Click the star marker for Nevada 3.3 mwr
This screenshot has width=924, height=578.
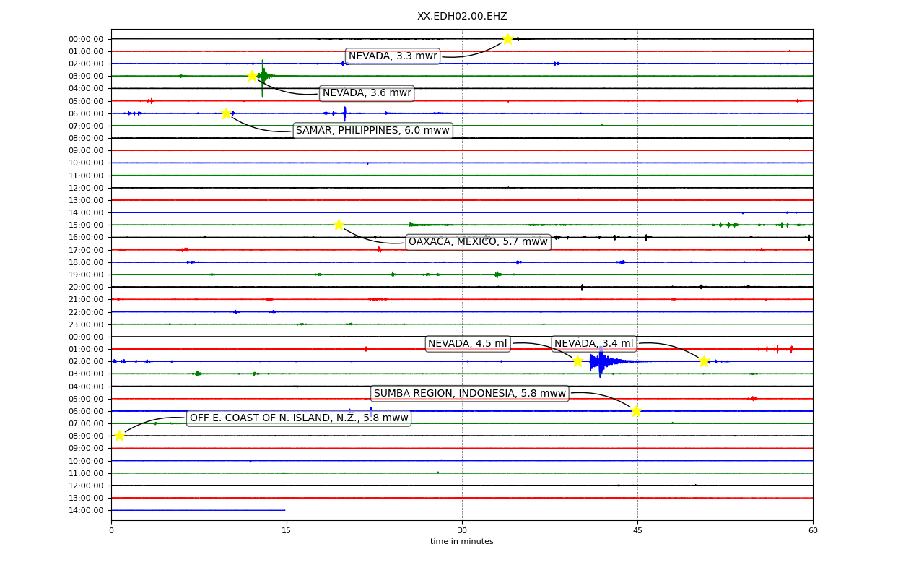point(507,39)
